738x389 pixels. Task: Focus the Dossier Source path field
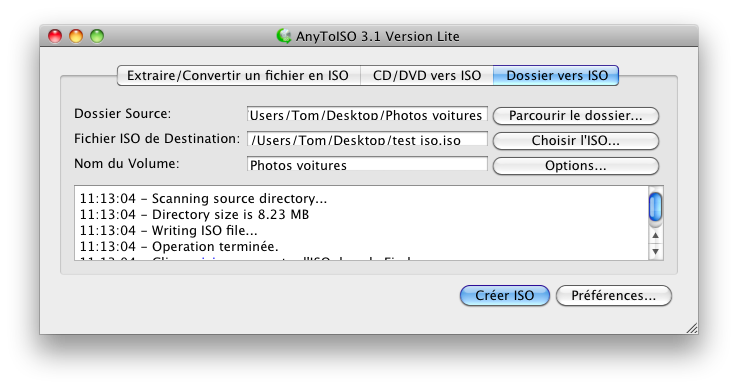click(367, 114)
